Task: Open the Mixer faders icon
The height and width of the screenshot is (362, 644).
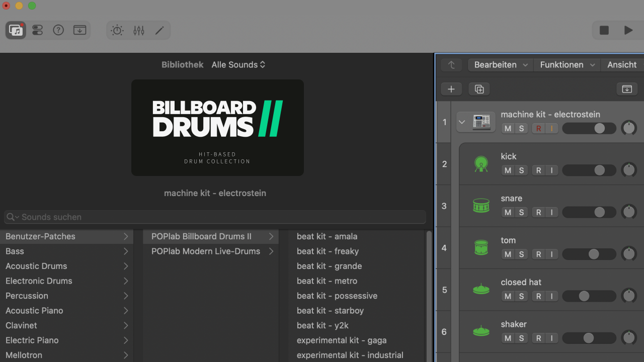Action: [x=139, y=30]
